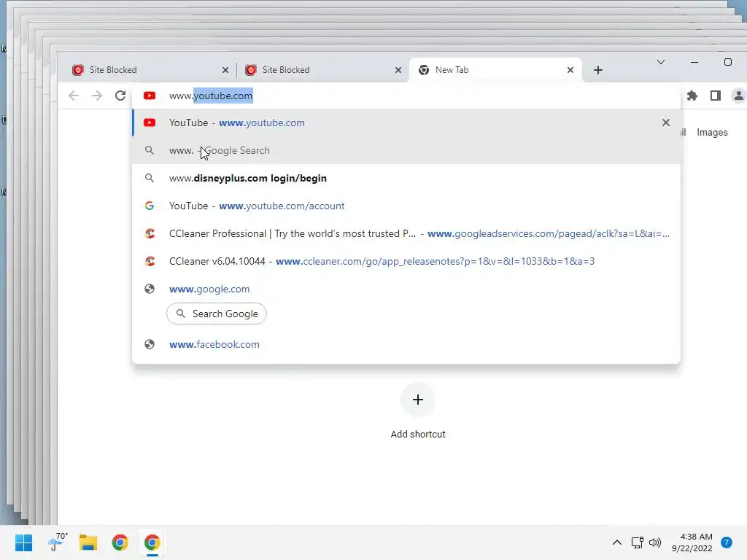Select the www.facebook.com suggestion
The width and height of the screenshot is (747, 560).
coord(406,344)
